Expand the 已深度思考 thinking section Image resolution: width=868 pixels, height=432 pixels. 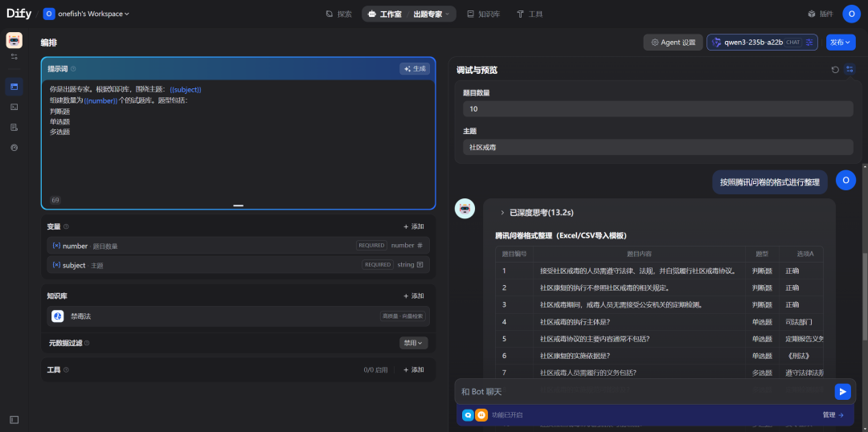(502, 213)
